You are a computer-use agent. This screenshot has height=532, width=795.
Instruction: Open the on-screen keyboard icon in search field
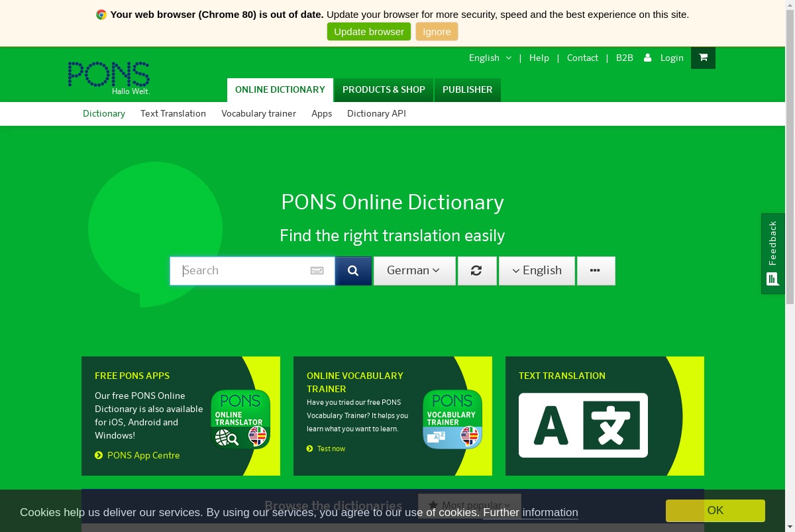click(x=317, y=270)
